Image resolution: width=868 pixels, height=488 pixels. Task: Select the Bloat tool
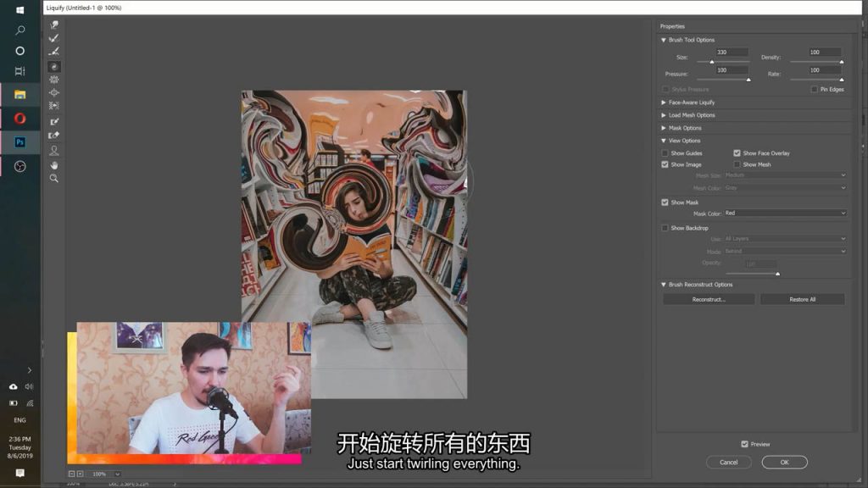click(x=53, y=93)
